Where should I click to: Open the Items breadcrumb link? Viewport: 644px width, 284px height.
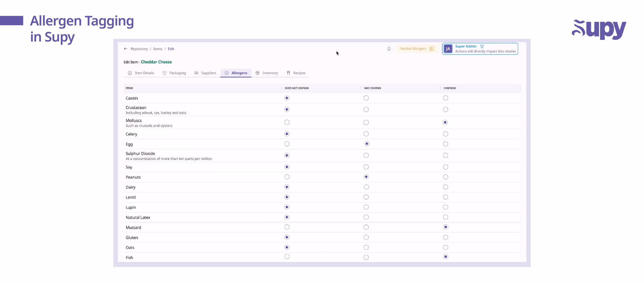coord(158,49)
